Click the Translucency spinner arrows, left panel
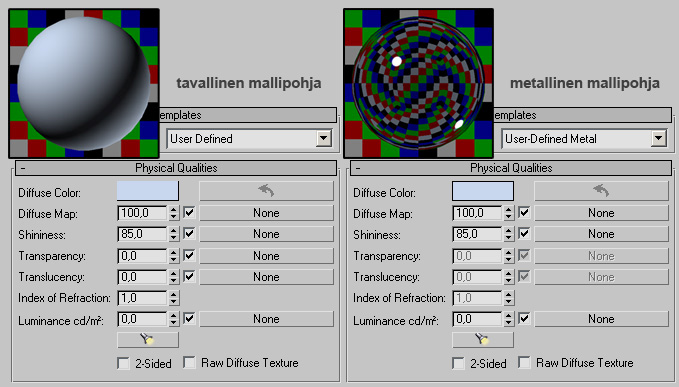This screenshot has height=387, width=679. 174,277
